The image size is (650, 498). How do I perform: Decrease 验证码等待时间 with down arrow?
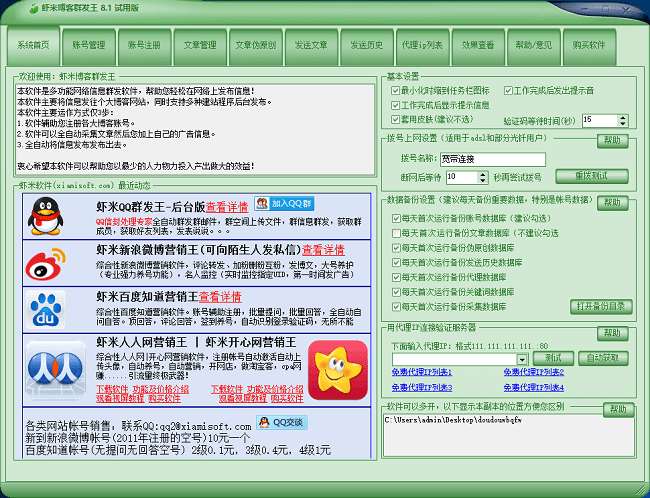pos(623,124)
